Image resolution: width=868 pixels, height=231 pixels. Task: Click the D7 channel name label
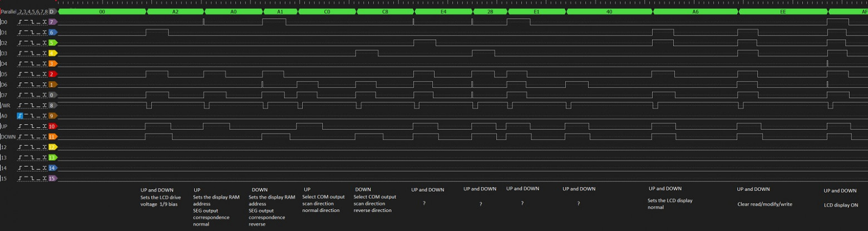4,95
